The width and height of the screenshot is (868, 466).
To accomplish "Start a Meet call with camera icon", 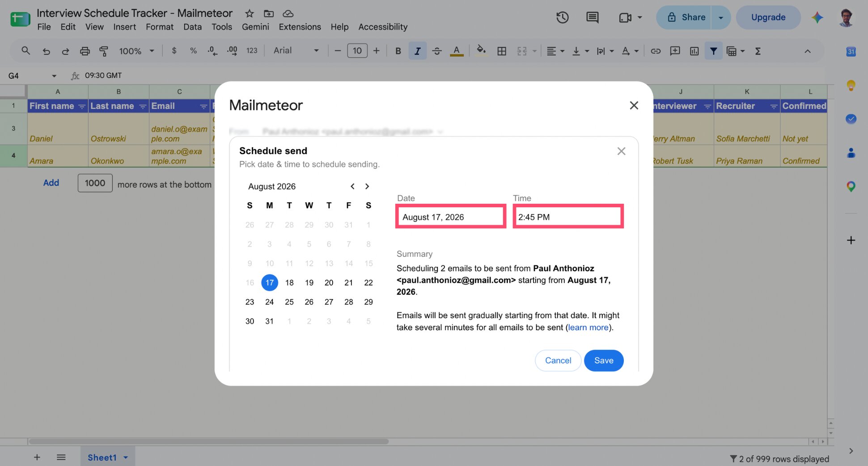I will point(625,17).
